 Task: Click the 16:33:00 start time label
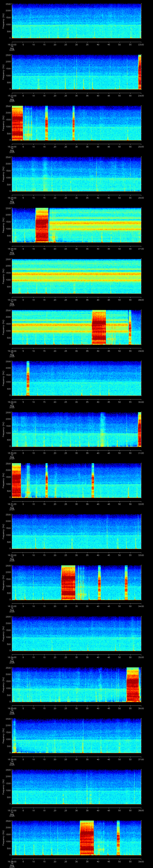point(12,606)
